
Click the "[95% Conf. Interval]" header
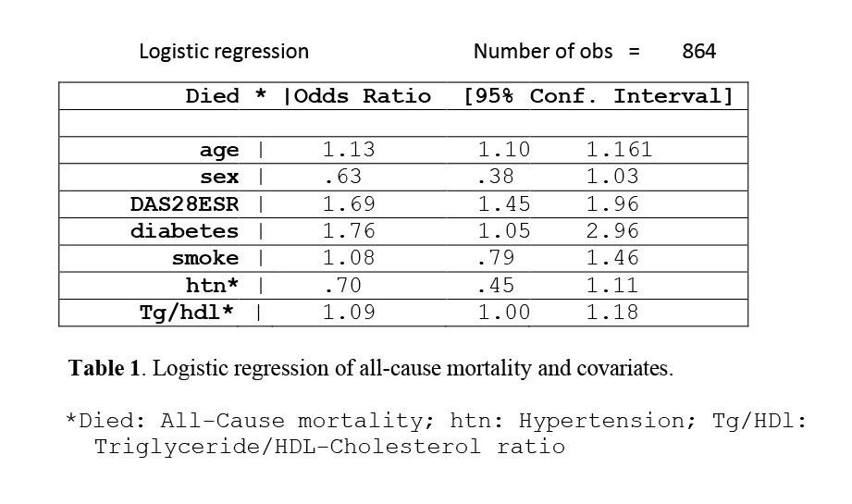pos(598,96)
